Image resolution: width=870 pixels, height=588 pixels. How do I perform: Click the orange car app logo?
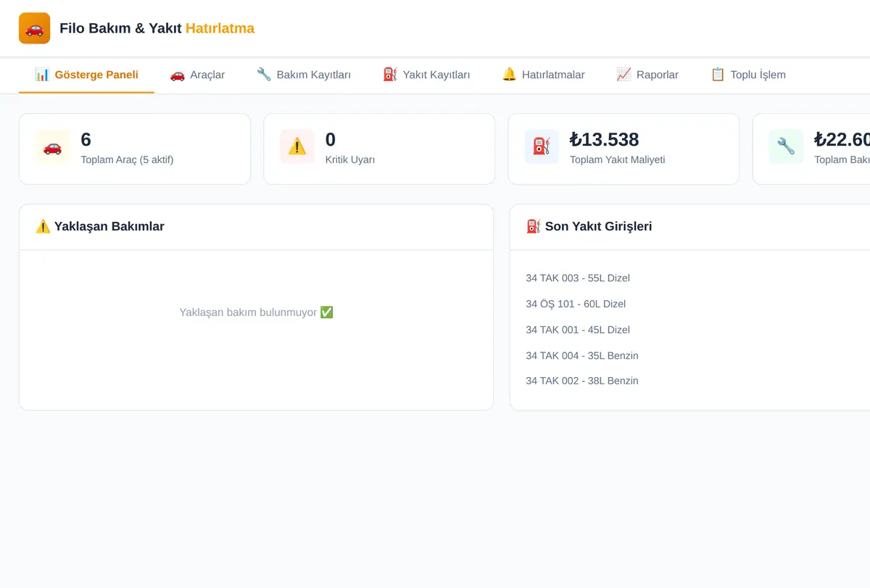35,28
